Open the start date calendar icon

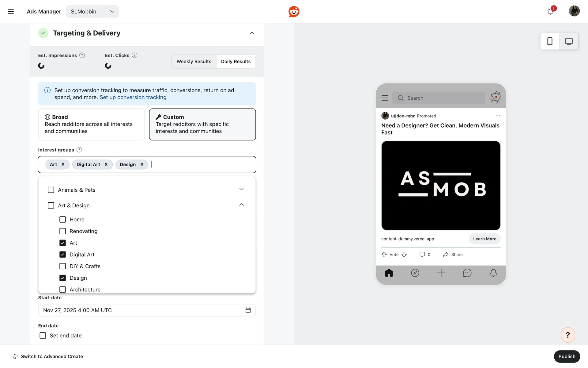coord(248,310)
